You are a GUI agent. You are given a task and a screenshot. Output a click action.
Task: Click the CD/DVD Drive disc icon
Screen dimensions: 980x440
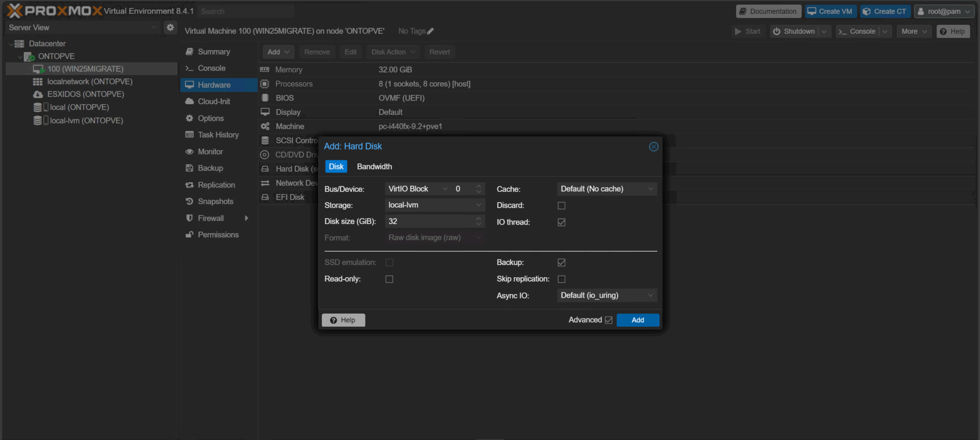[x=264, y=155]
